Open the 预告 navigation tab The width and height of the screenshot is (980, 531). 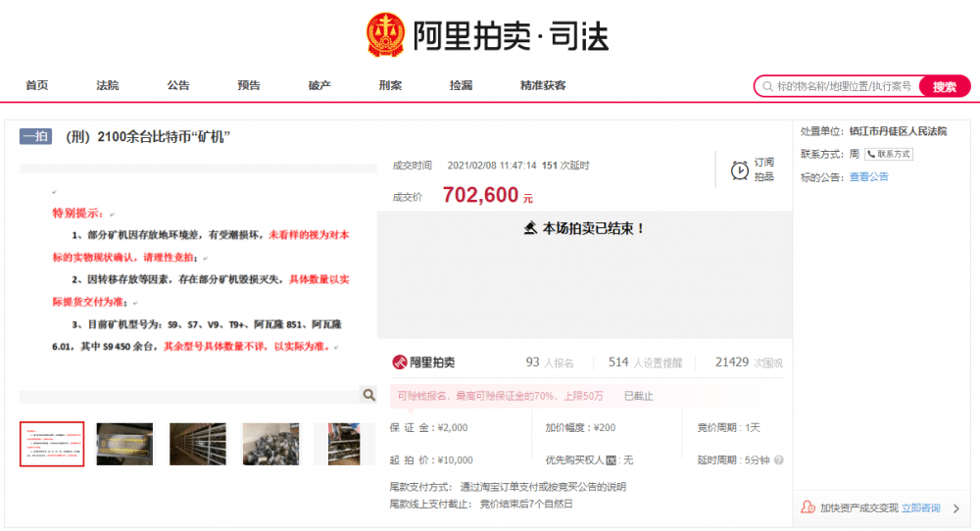[x=249, y=85]
